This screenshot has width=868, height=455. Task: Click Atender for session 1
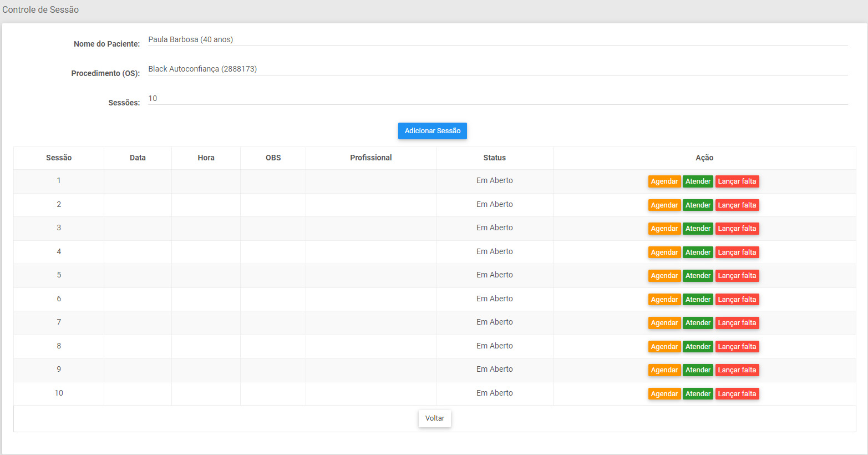pos(697,181)
